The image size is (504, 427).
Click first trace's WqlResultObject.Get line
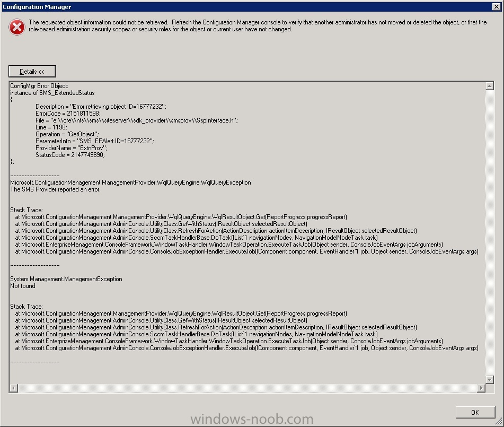click(x=181, y=217)
